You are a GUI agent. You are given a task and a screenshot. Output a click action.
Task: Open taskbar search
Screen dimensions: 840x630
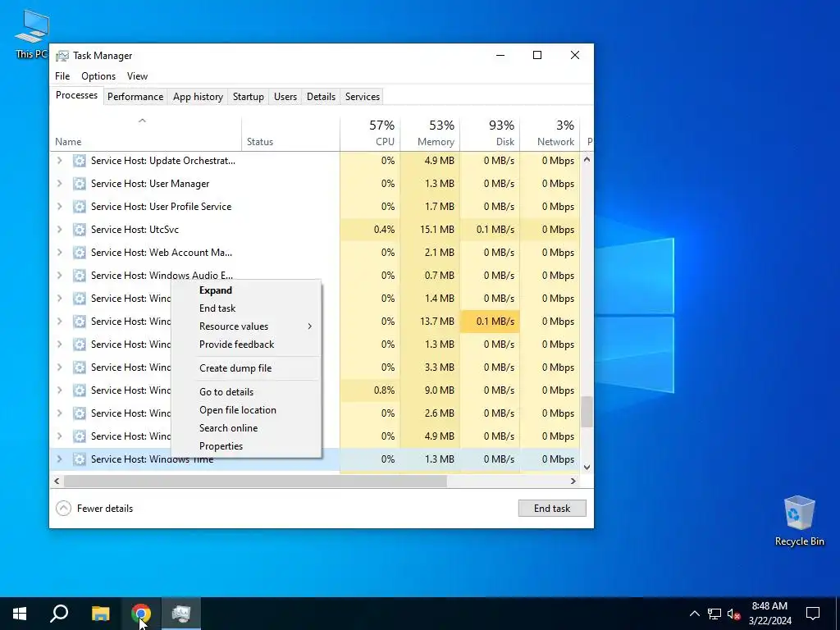point(59,614)
